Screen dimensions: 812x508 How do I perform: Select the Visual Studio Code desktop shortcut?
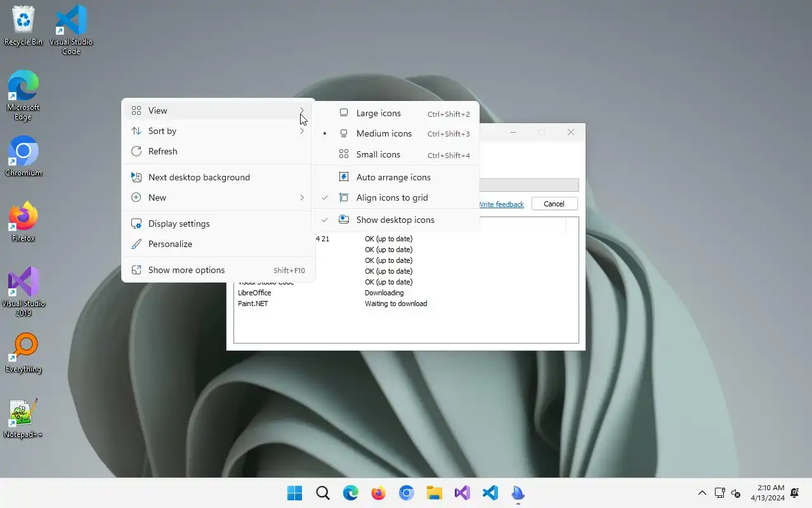71,29
